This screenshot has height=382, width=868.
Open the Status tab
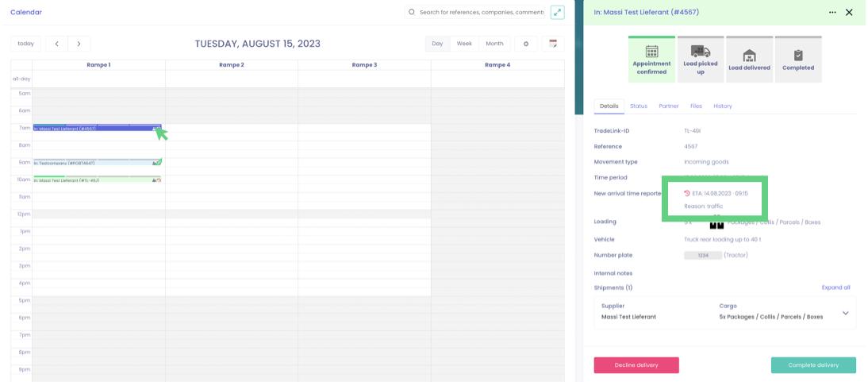point(639,106)
